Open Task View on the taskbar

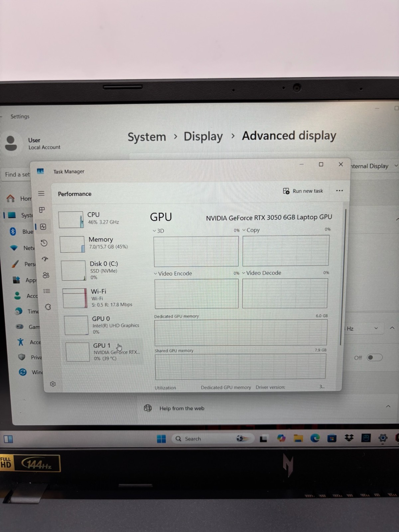[263, 439]
